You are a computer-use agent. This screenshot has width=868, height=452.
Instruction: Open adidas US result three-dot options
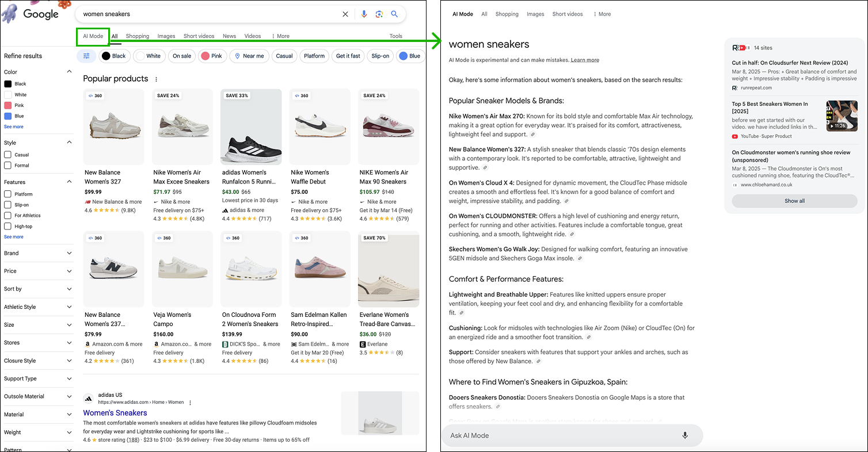click(190, 403)
